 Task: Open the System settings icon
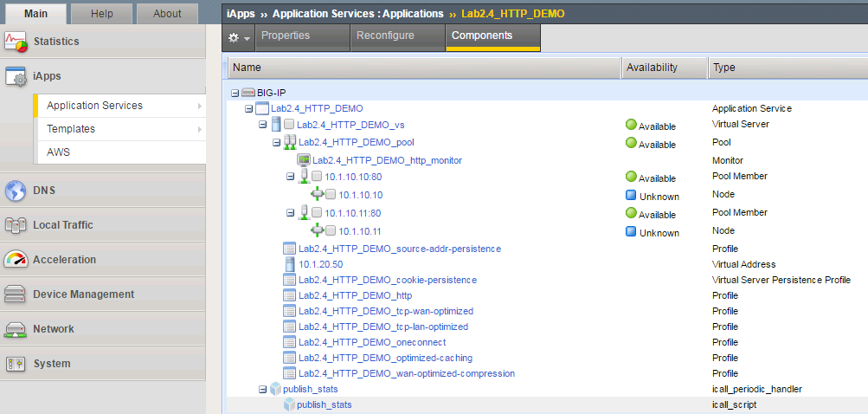(16, 364)
